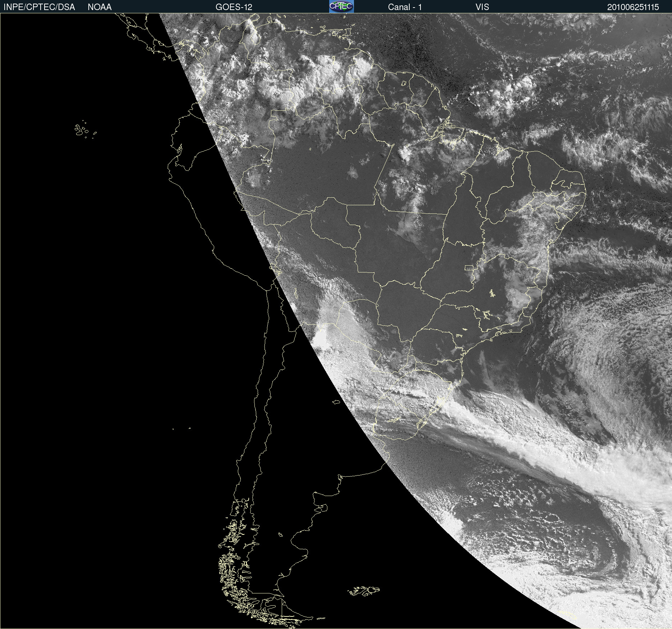This screenshot has width=672, height=629.
Task: Click the 201006251115 timestamp
Action: [x=633, y=7]
